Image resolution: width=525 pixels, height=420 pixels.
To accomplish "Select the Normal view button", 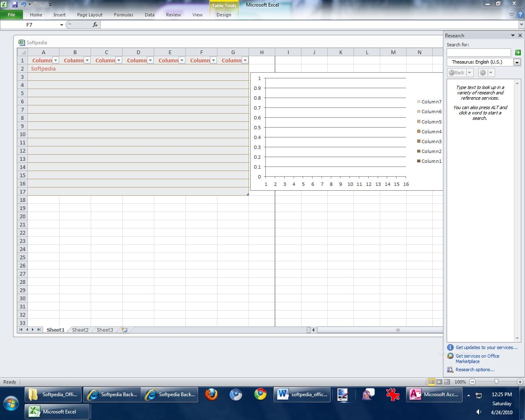I will (431, 382).
